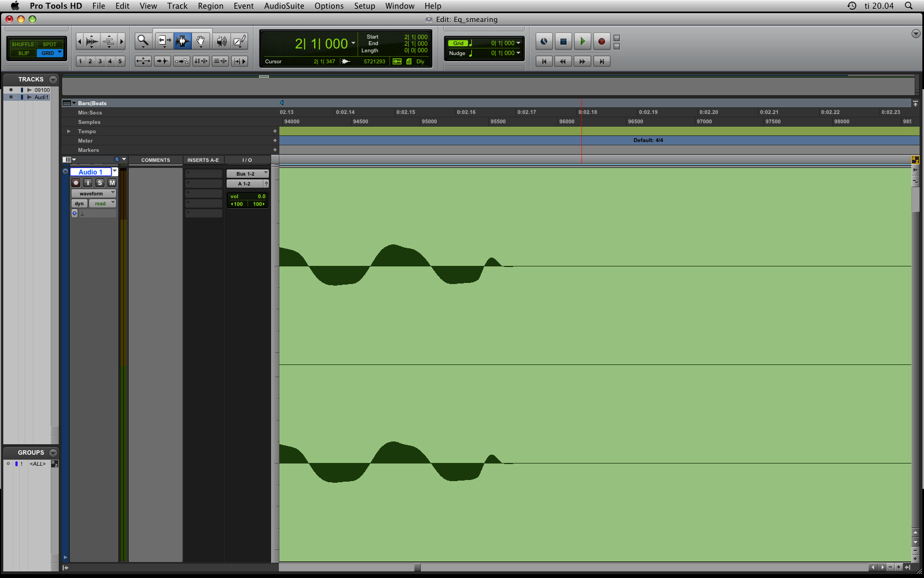The width and height of the screenshot is (924, 578).
Task: Open main counter format dropdown
Action: click(x=353, y=43)
